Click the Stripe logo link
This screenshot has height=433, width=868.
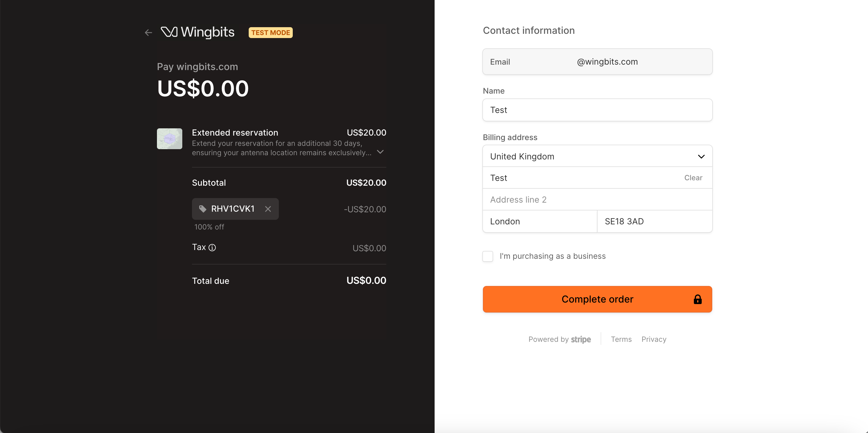coord(581,340)
